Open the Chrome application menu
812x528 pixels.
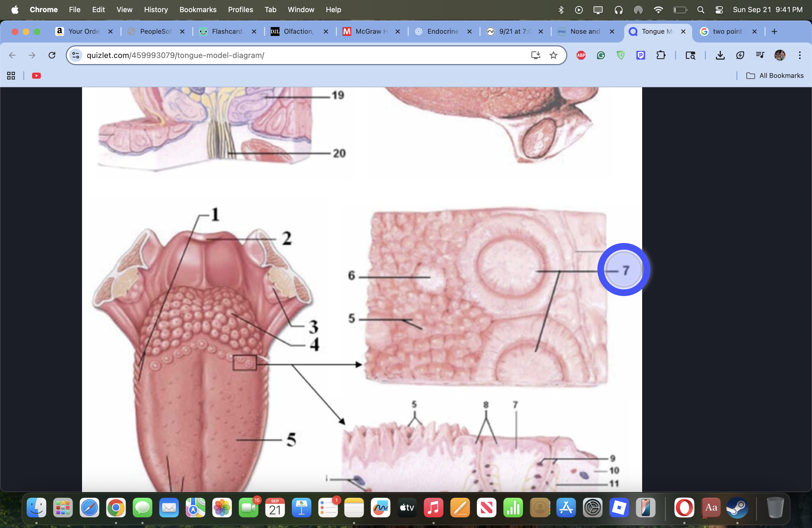tap(44, 10)
